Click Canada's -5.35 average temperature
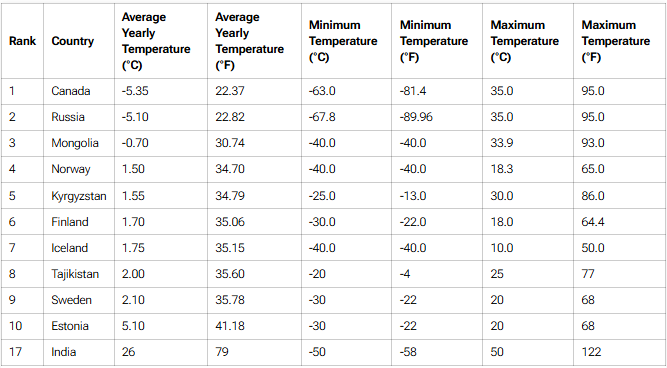This screenshot has width=667, height=368. tap(135, 91)
